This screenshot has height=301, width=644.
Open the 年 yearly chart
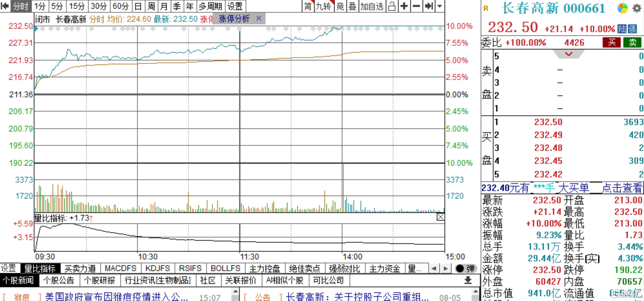(190, 6)
